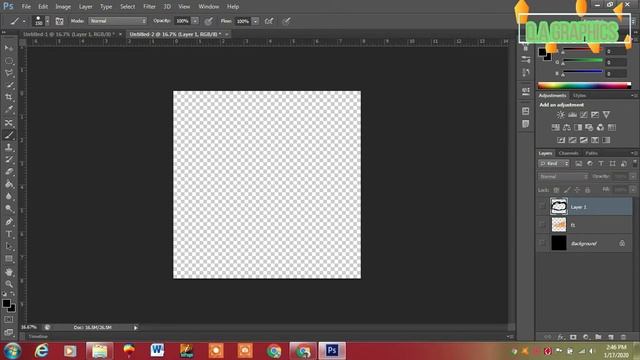Open the Image menu

click(63, 7)
